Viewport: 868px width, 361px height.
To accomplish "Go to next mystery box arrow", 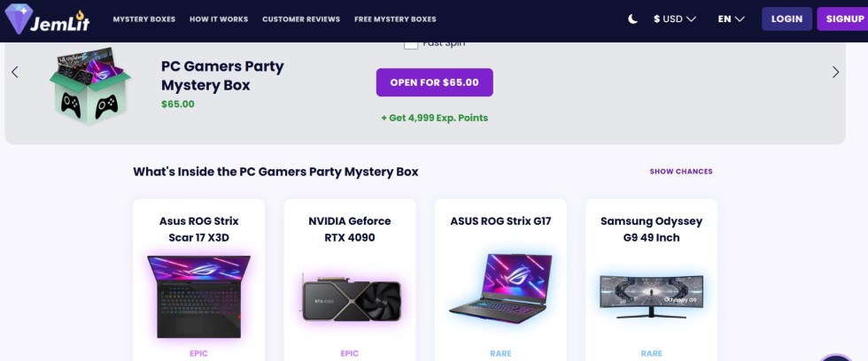I will [835, 73].
